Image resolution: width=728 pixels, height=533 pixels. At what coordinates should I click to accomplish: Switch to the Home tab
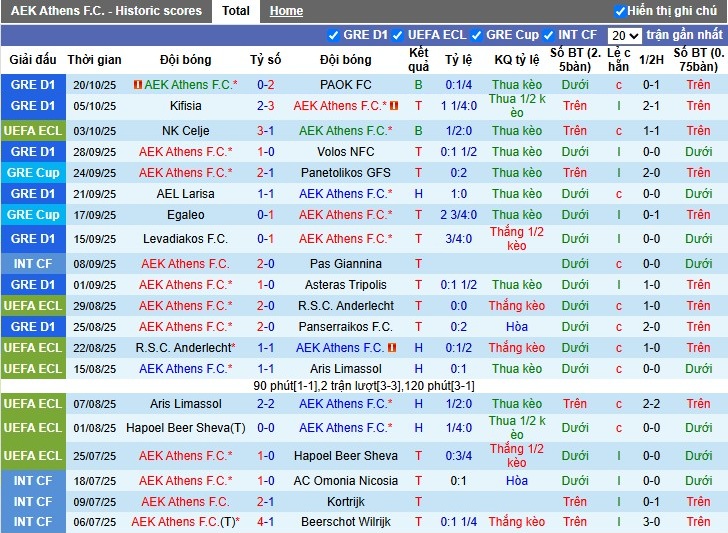pyautogui.click(x=286, y=11)
